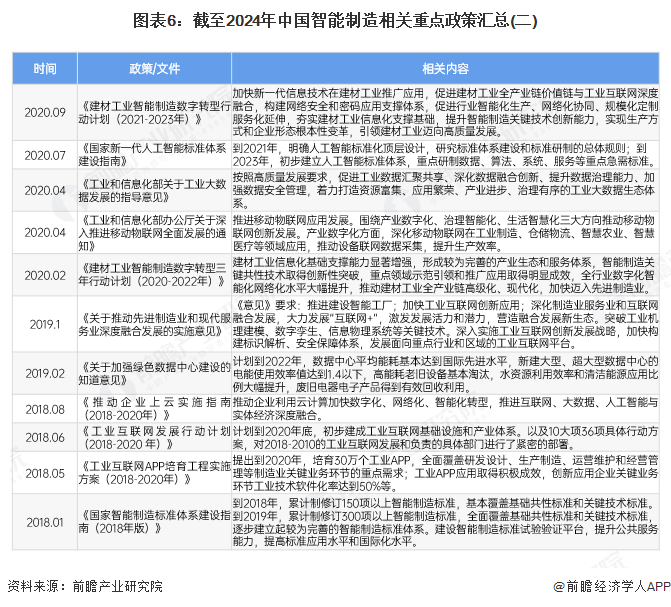Click the 2019.02 date cell
The height and width of the screenshot is (607, 671).
44,373
